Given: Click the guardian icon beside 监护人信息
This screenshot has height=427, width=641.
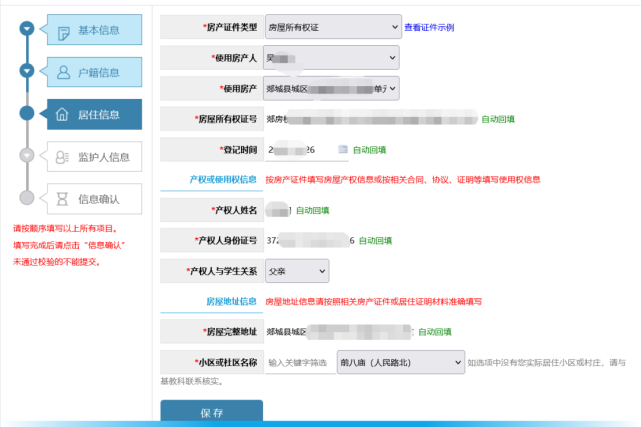Looking at the screenshot, I should [x=62, y=157].
